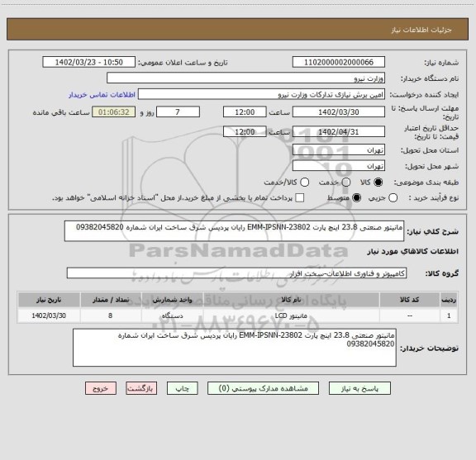
Task: Click the کد کالا column header
Action: pos(410,300)
